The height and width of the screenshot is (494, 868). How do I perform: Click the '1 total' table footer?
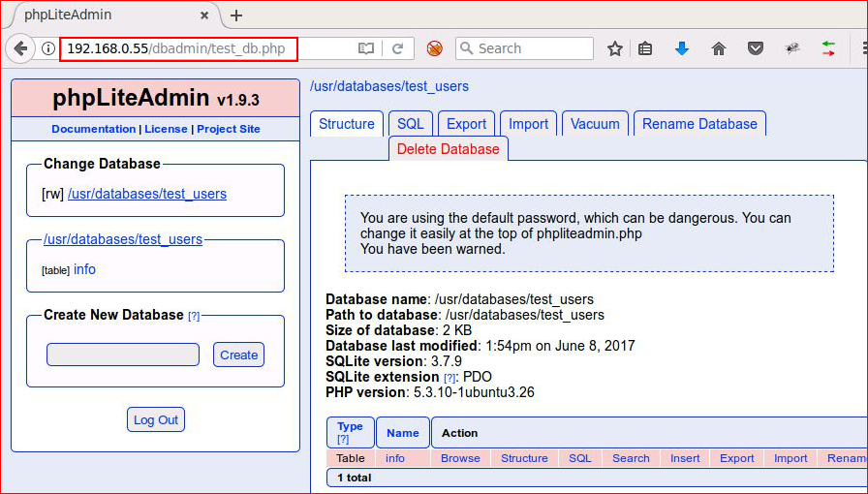355,478
